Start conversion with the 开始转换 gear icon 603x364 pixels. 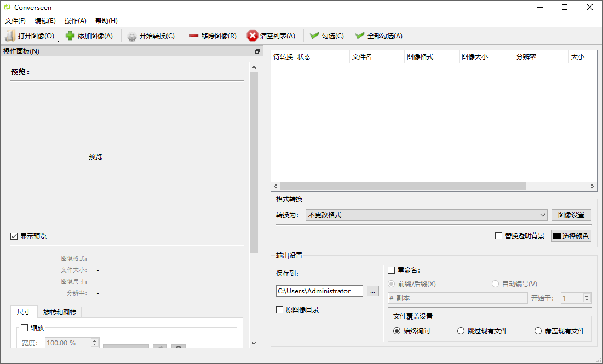[131, 36]
